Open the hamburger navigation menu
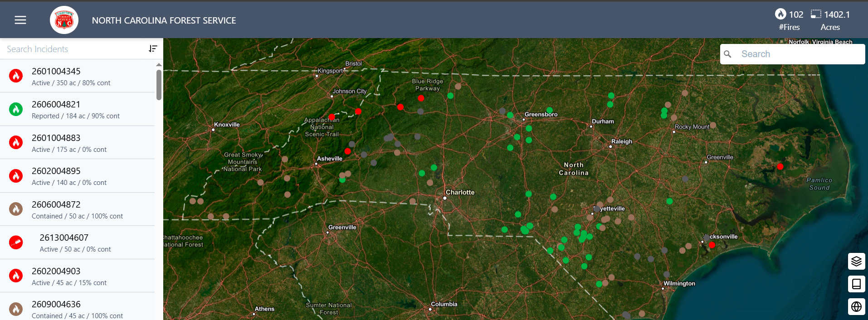868x320 pixels. 20,20
